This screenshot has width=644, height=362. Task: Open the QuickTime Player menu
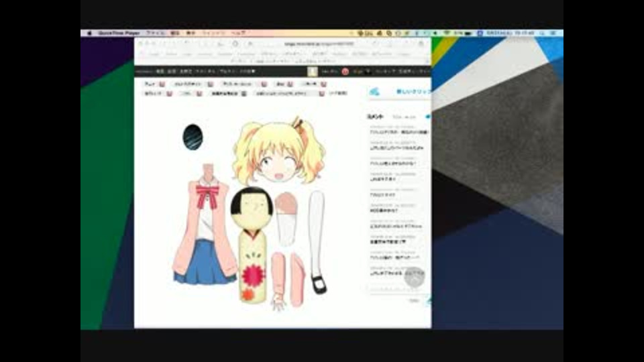[119, 33]
